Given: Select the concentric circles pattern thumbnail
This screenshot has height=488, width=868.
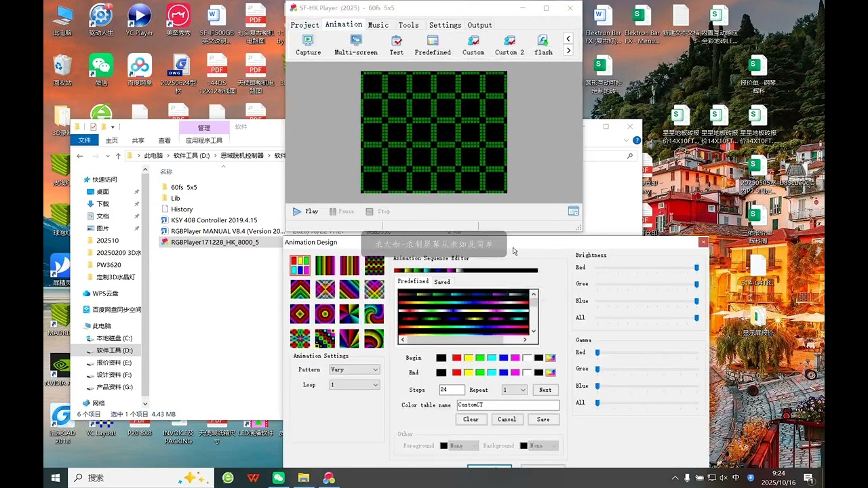Looking at the screenshot, I should click(x=325, y=314).
